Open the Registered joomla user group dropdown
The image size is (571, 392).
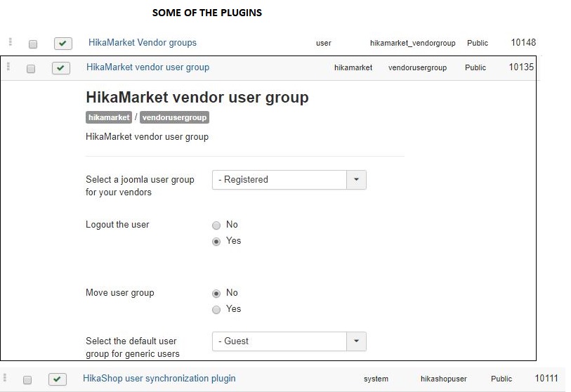click(289, 180)
